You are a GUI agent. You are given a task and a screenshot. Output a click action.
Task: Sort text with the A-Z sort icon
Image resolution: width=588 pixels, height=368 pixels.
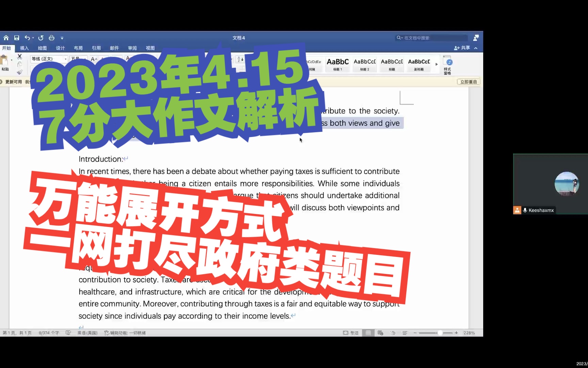pyautogui.click(x=240, y=59)
